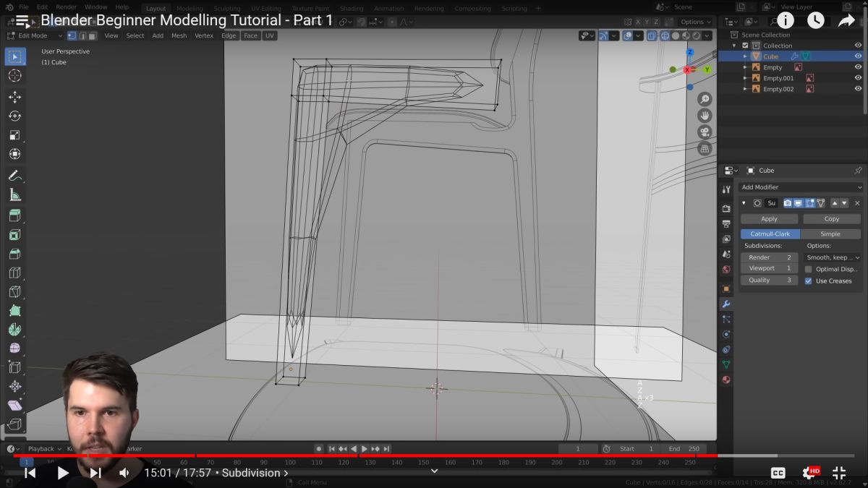This screenshot has height=488, width=868.
Task: Open the Object Data triangle tab
Action: click(x=726, y=364)
